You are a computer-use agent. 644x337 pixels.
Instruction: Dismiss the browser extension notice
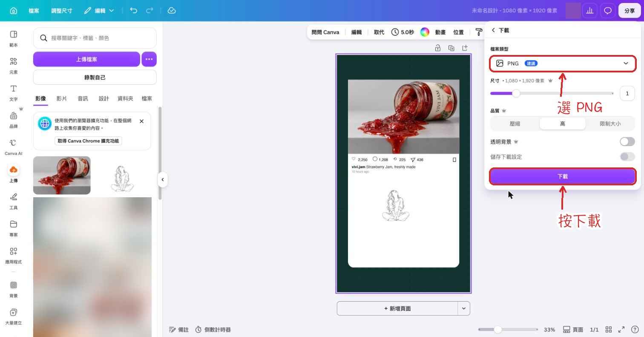[141, 121]
